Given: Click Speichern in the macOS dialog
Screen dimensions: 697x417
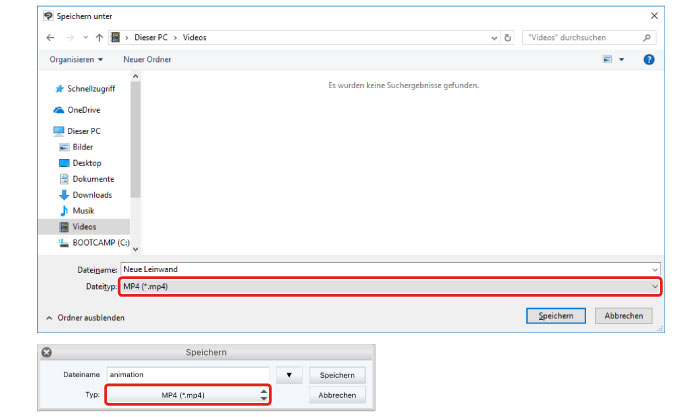Looking at the screenshot, I should point(337,375).
